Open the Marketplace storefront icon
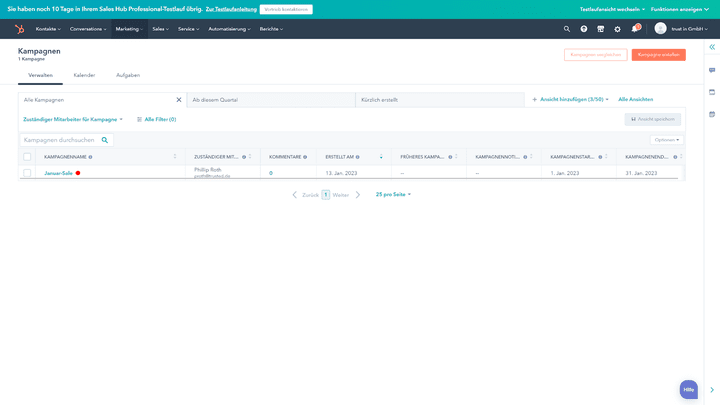The image size is (720, 405). [600, 29]
